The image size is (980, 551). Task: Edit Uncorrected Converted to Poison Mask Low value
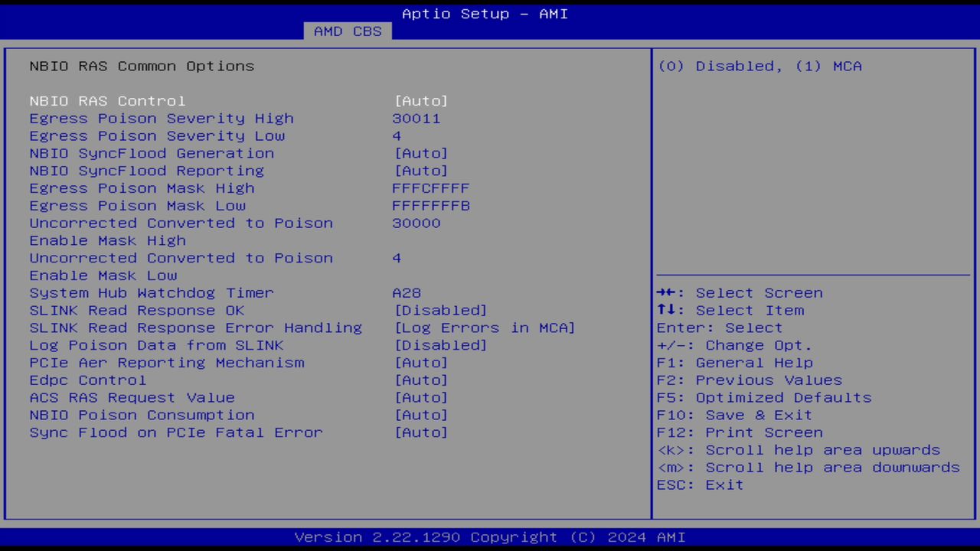(x=397, y=258)
